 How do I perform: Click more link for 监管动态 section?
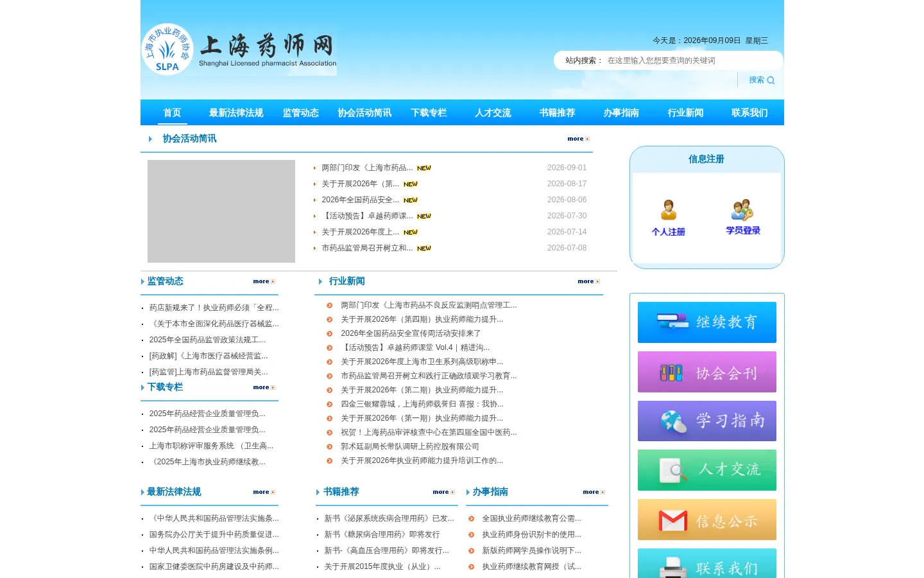[x=264, y=281]
